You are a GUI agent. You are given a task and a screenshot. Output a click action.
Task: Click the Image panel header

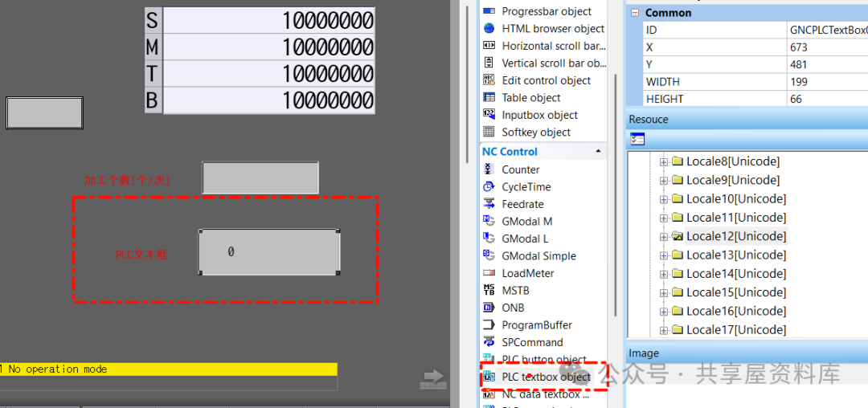pyautogui.click(x=747, y=353)
